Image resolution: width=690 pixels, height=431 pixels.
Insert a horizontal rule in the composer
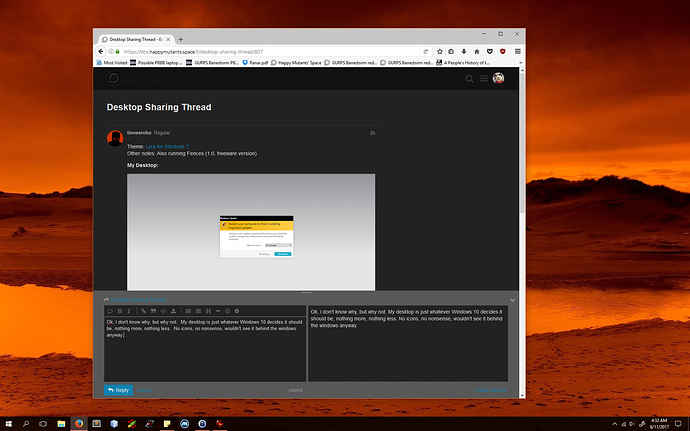pos(218,311)
